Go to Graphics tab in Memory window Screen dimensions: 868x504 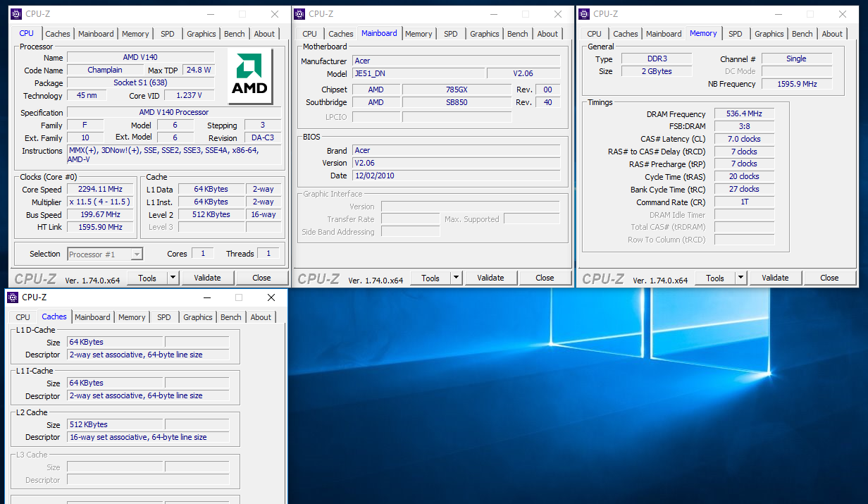[769, 34]
